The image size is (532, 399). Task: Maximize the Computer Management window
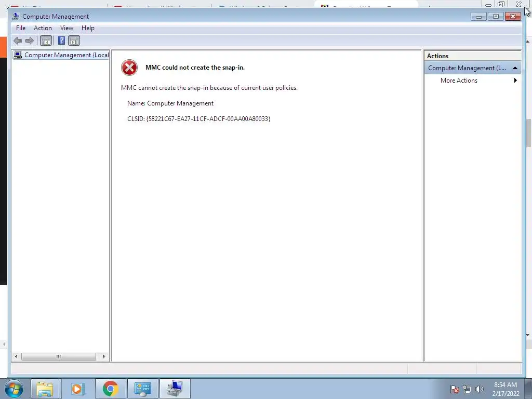496,16
